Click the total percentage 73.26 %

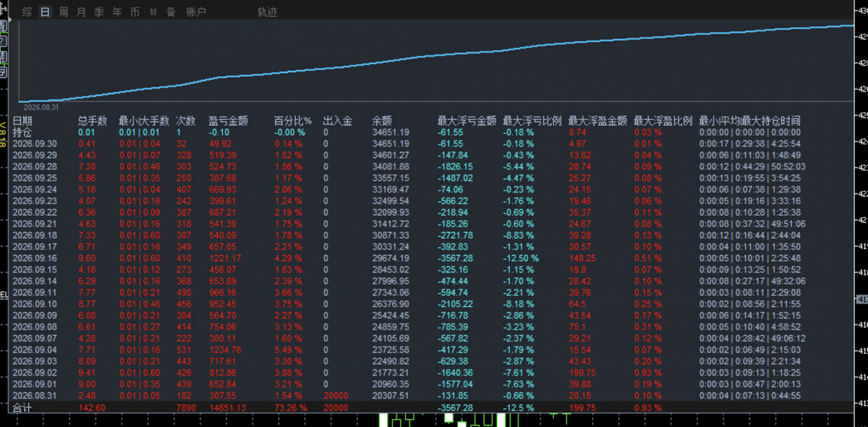(x=292, y=408)
